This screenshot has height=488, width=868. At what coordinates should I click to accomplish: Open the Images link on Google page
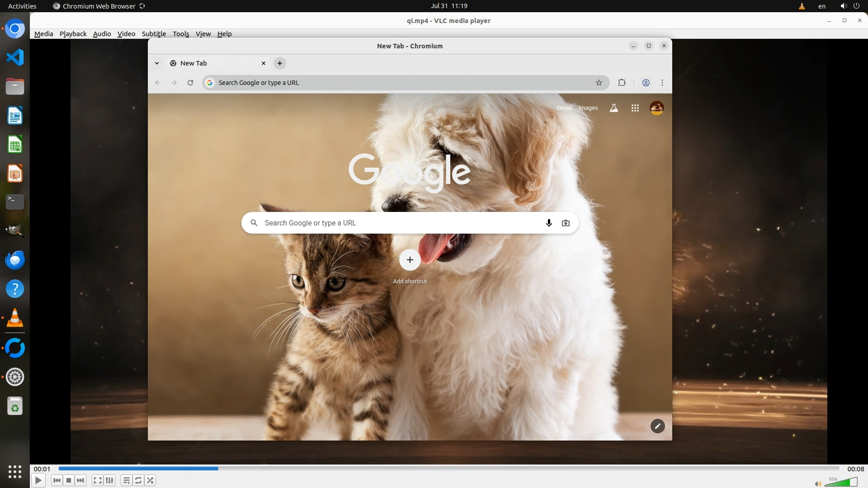pyautogui.click(x=588, y=108)
